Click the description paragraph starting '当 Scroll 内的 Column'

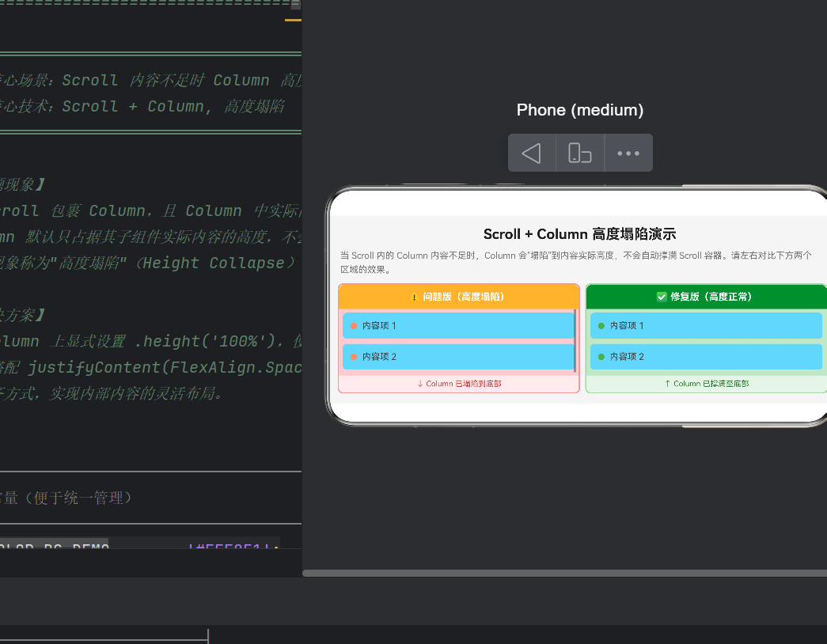tap(576, 262)
